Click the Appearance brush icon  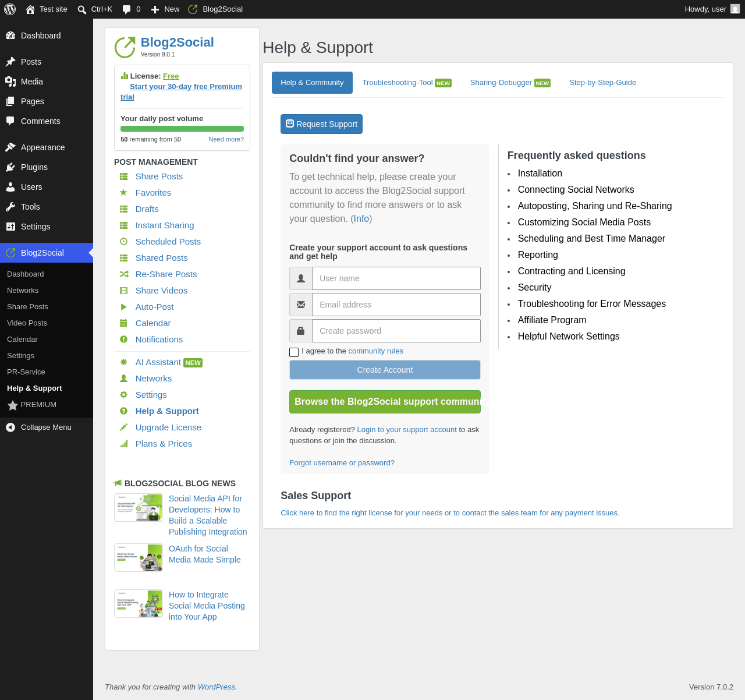pos(10,147)
